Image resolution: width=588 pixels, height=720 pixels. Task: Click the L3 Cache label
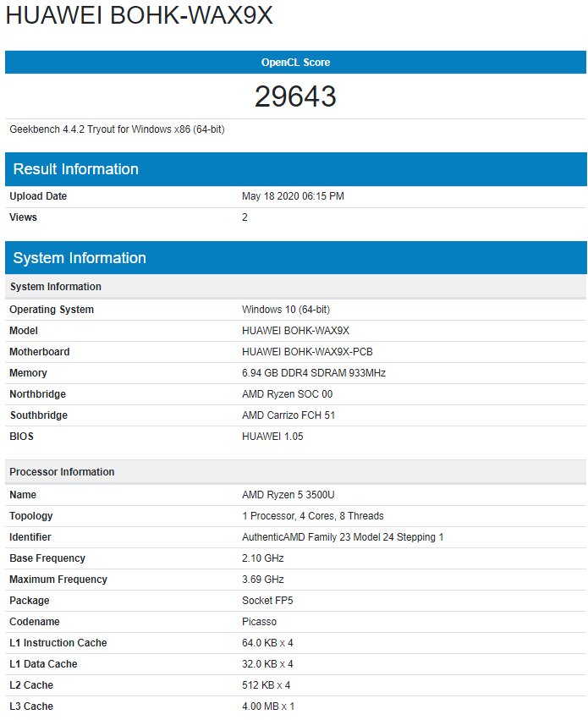[31, 706]
